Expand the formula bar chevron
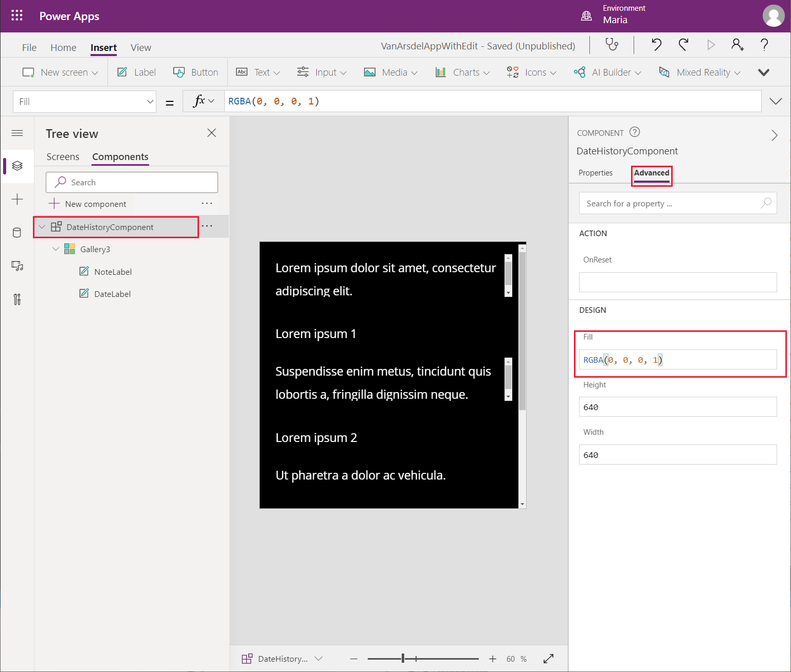791x672 pixels. (776, 101)
